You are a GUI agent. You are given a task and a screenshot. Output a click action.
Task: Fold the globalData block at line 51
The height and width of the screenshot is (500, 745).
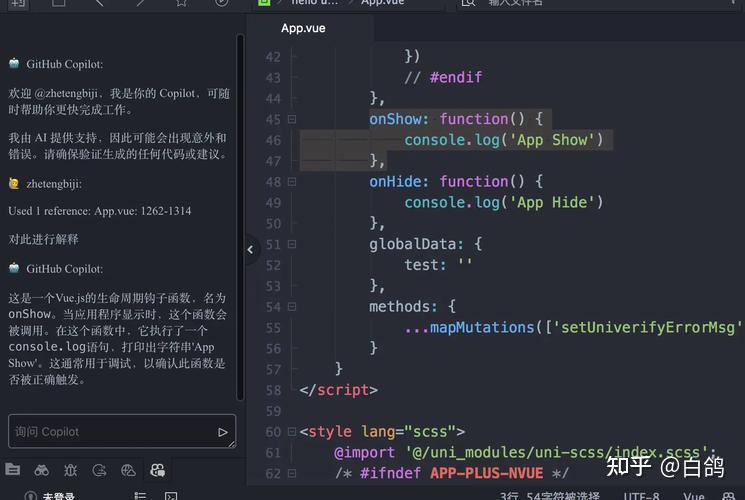tap(292, 244)
